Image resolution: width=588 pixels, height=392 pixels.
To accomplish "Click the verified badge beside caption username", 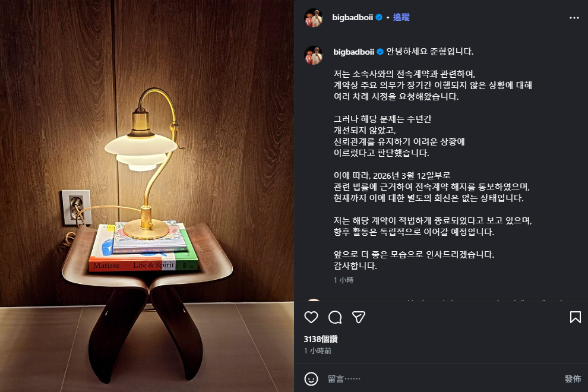I will click(x=380, y=52).
